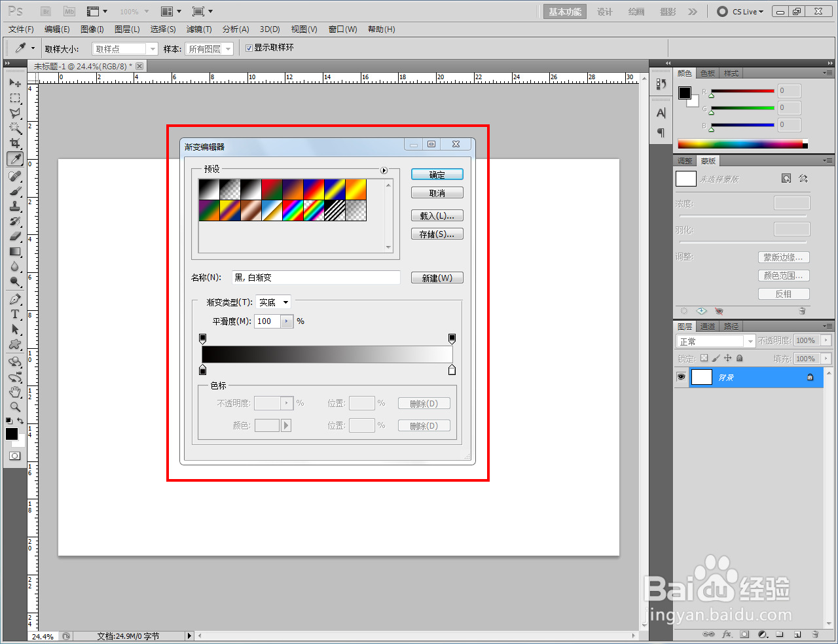Select the Magic Wand tool
The height and width of the screenshot is (644, 838).
click(15, 128)
